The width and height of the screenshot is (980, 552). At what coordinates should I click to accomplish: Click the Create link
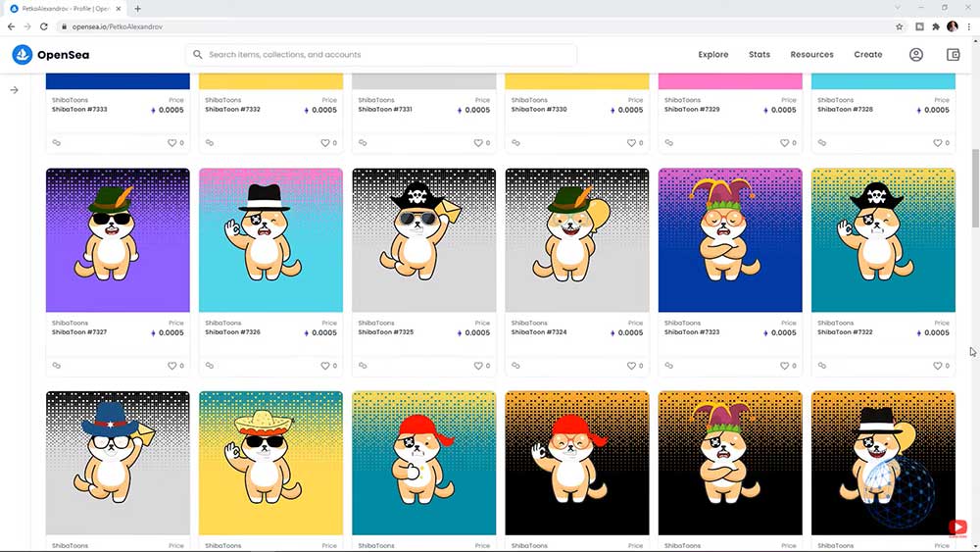[x=867, y=55]
